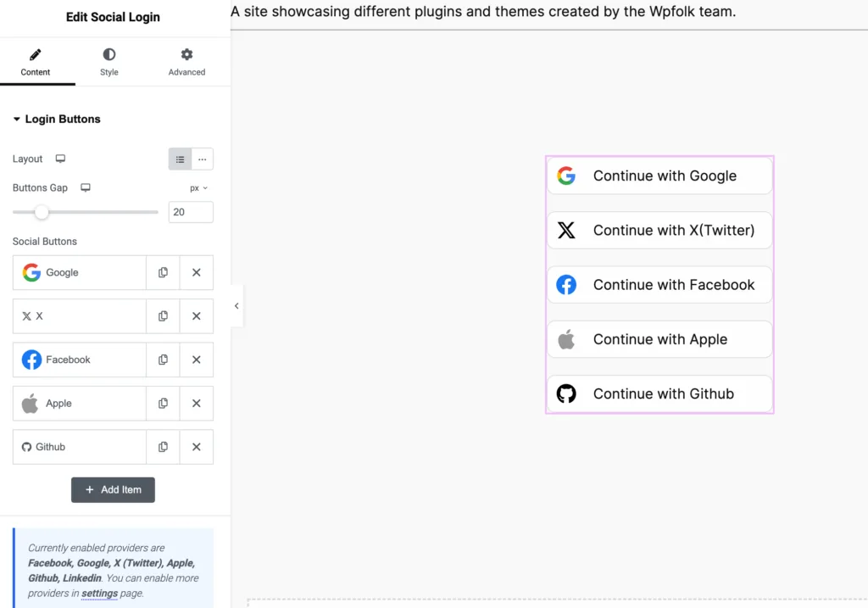Duplicate the Apple item
This screenshot has width=868, height=608.
[x=163, y=403]
